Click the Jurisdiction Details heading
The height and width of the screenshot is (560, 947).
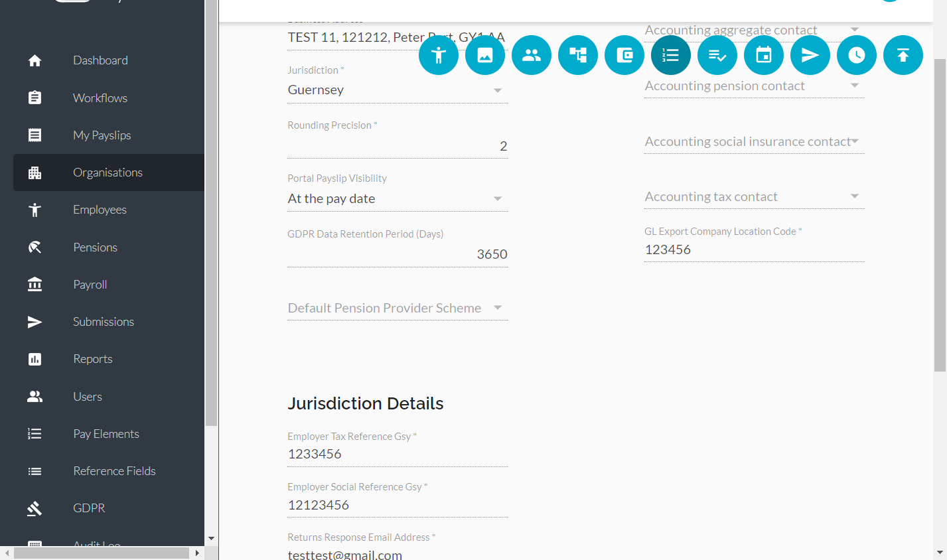click(366, 403)
